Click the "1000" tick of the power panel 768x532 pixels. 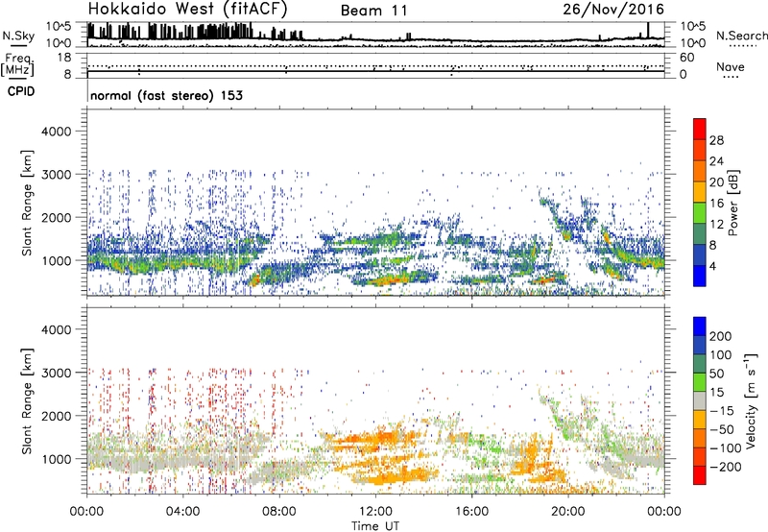pos(56,260)
